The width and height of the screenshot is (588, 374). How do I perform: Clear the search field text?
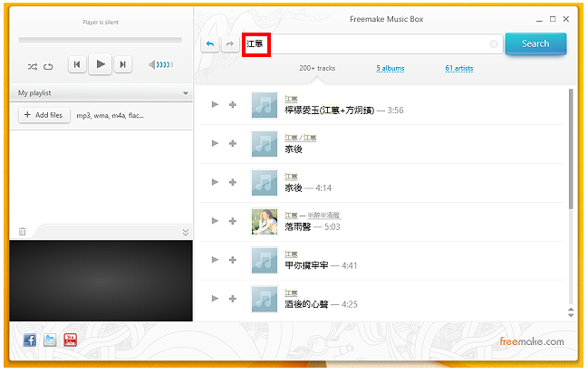pos(494,44)
